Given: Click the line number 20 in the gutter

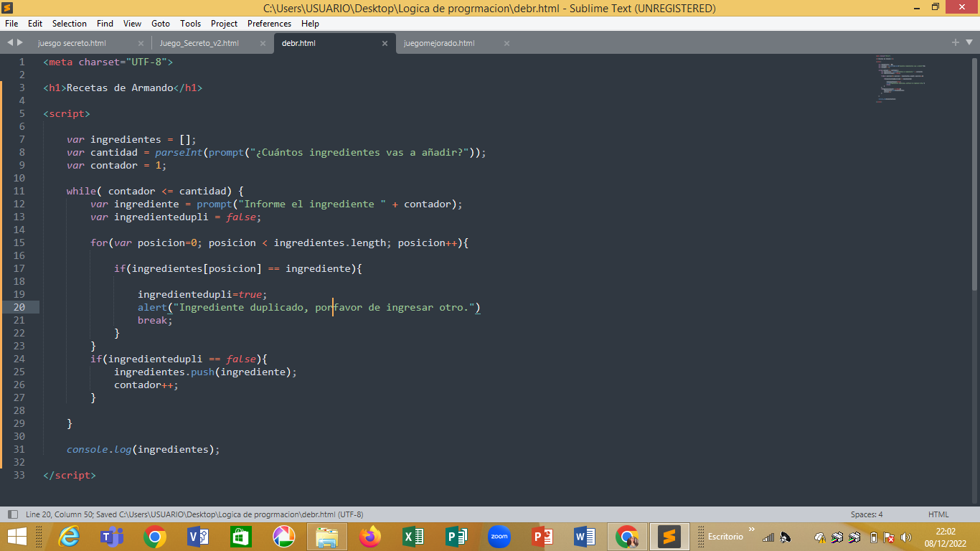Looking at the screenshot, I should coord(19,307).
